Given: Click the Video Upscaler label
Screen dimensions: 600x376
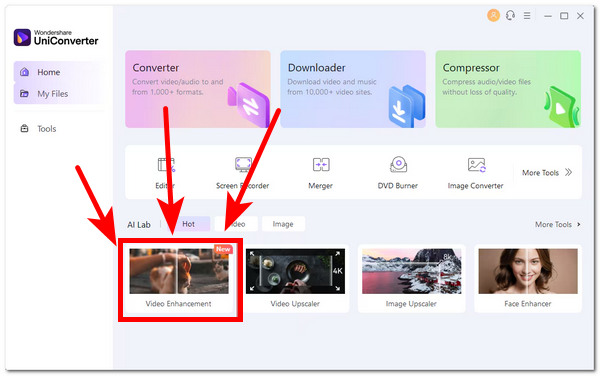Looking at the screenshot, I should (x=295, y=304).
